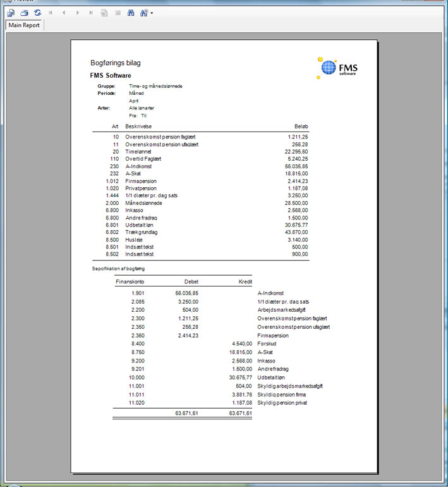448x487 pixels.
Task: Click the zoom binoculars icon
Action: (143, 13)
